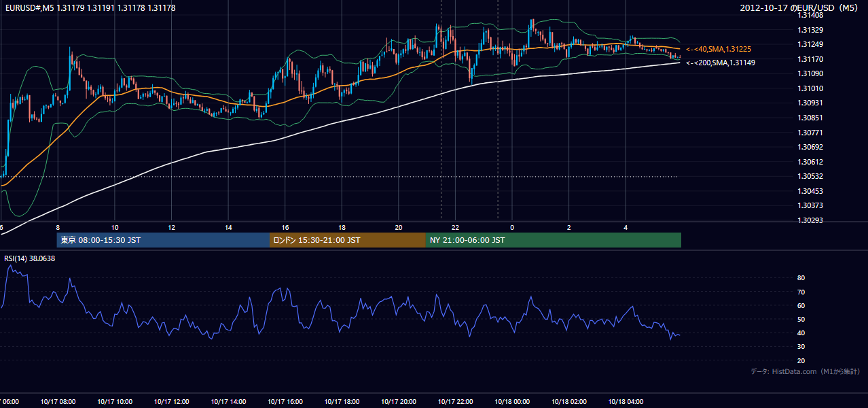The height and width of the screenshot is (408, 868).
Task: Click the RSI scale level 60
Action: (x=801, y=305)
